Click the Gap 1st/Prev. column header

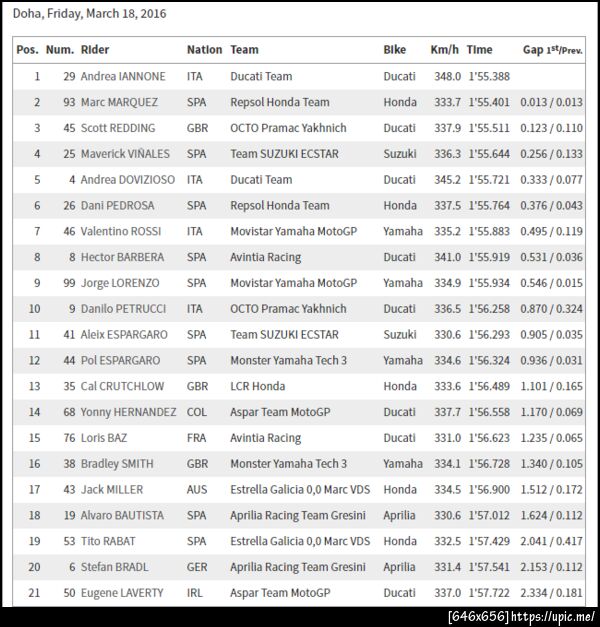pos(553,49)
